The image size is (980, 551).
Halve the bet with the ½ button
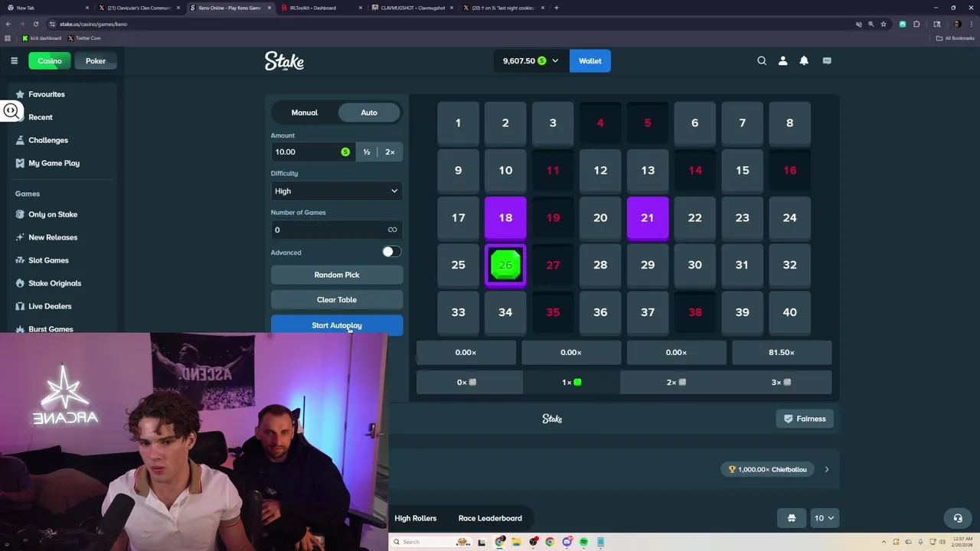tap(367, 152)
